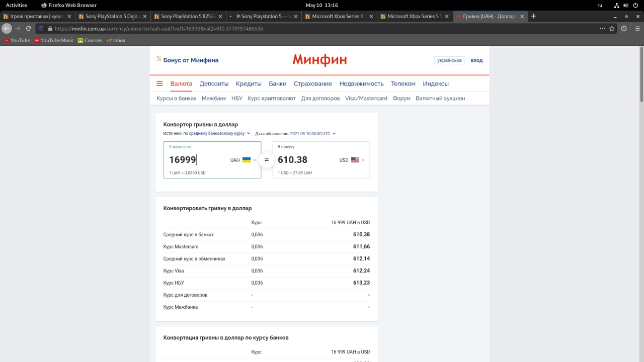Select the Недвижимость main menu item
The width and height of the screenshot is (644, 362).
point(361,83)
